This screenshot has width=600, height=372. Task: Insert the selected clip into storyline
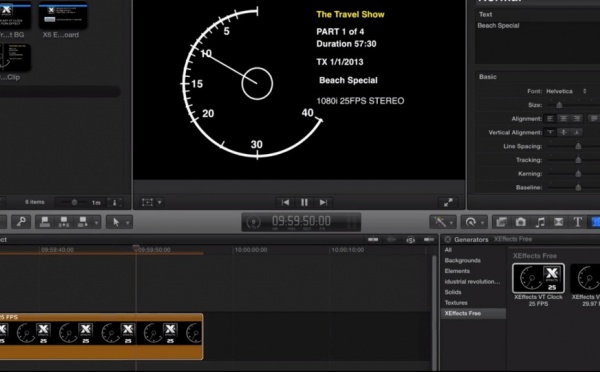pyautogui.click(x=64, y=222)
